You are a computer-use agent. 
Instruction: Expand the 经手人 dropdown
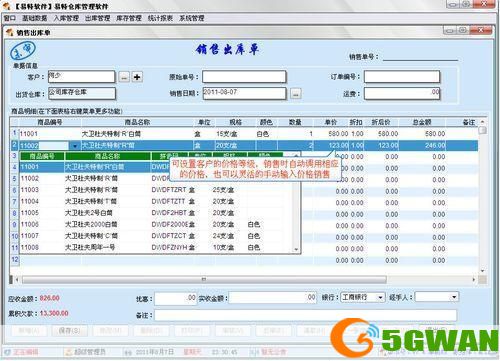click(454, 297)
